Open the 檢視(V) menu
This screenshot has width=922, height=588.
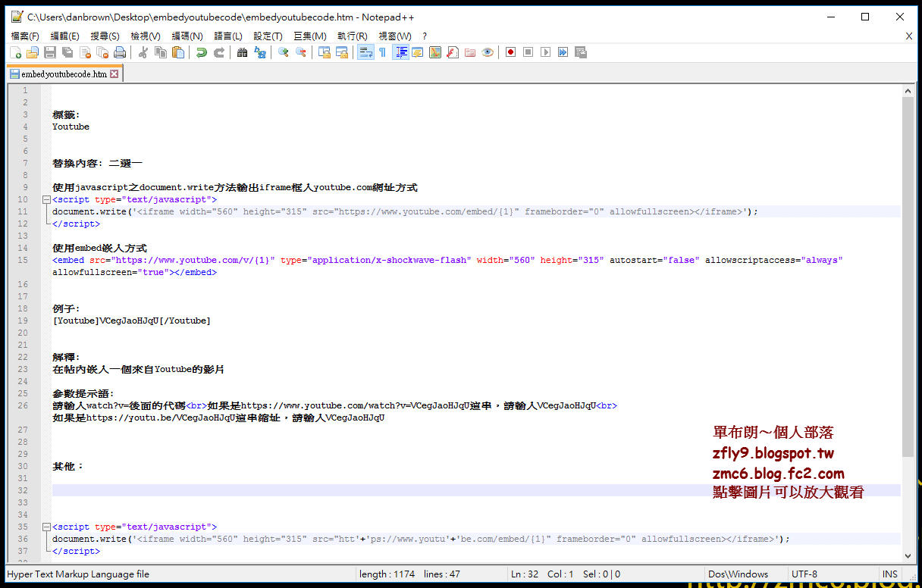pyautogui.click(x=146, y=36)
